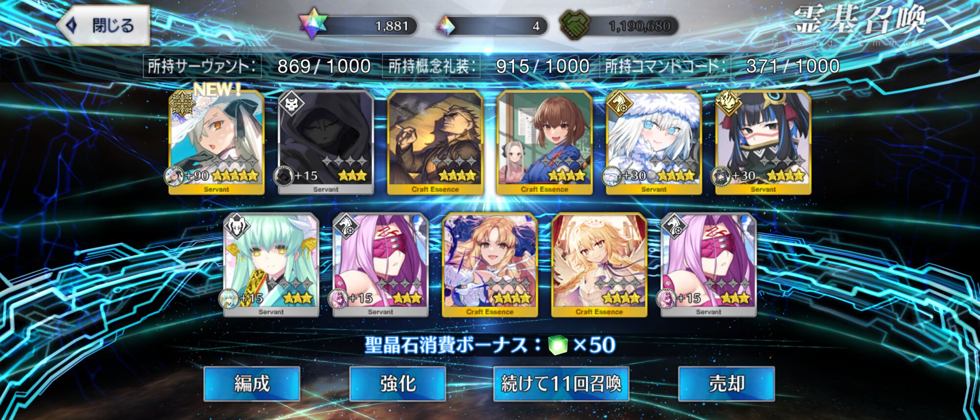Click the gold Rider class icon on white-haired servant
Viewport: 980px width, 420px height.
click(619, 103)
